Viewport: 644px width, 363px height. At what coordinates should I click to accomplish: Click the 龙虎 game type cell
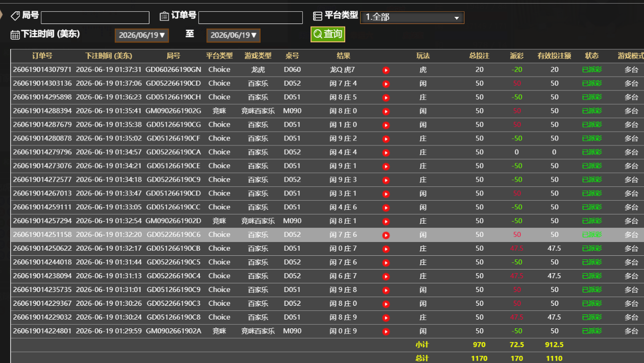[x=258, y=69]
